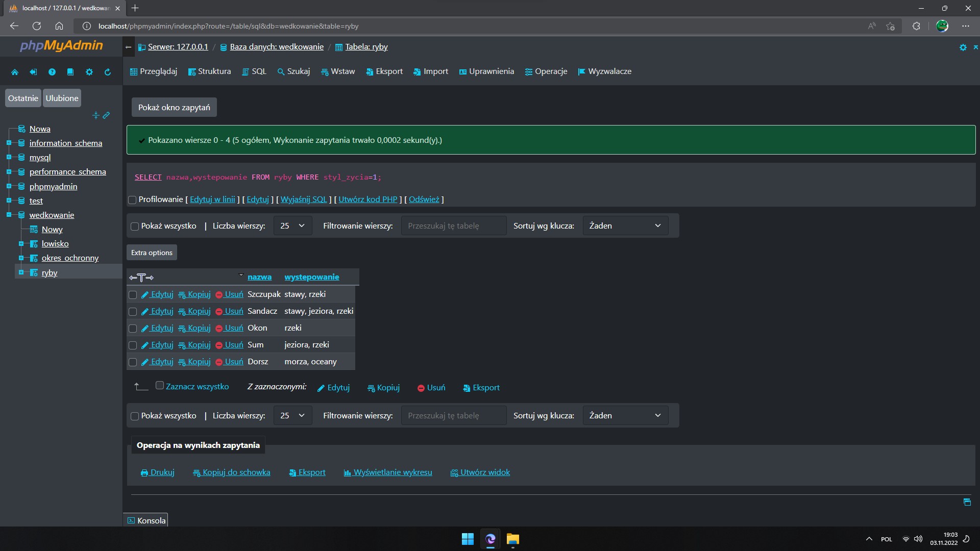This screenshot has width=980, height=551.
Task: Open the Przeglądaj tab
Action: click(x=154, y=71)
